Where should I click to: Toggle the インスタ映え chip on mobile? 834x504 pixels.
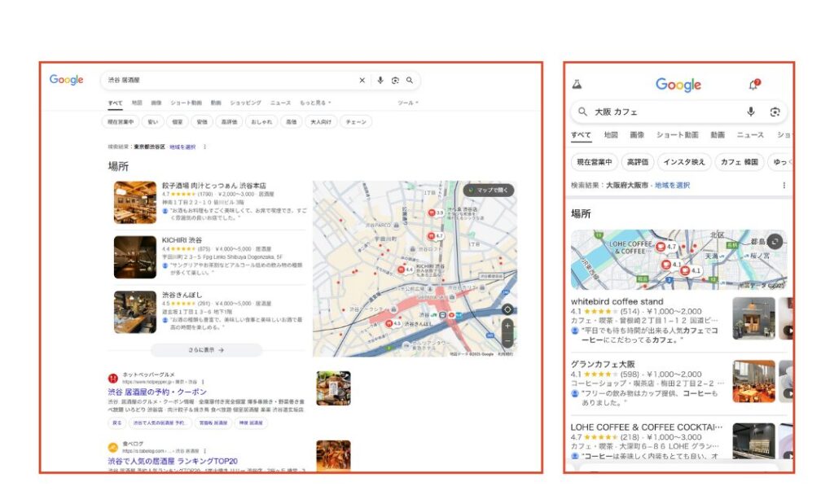click(x=683, y=161)
